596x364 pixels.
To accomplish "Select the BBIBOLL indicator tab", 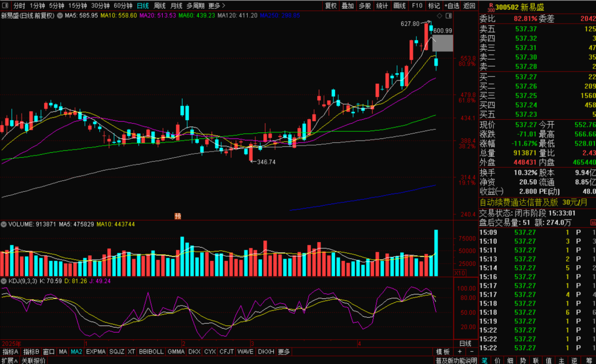I will (x=151, y=352).
